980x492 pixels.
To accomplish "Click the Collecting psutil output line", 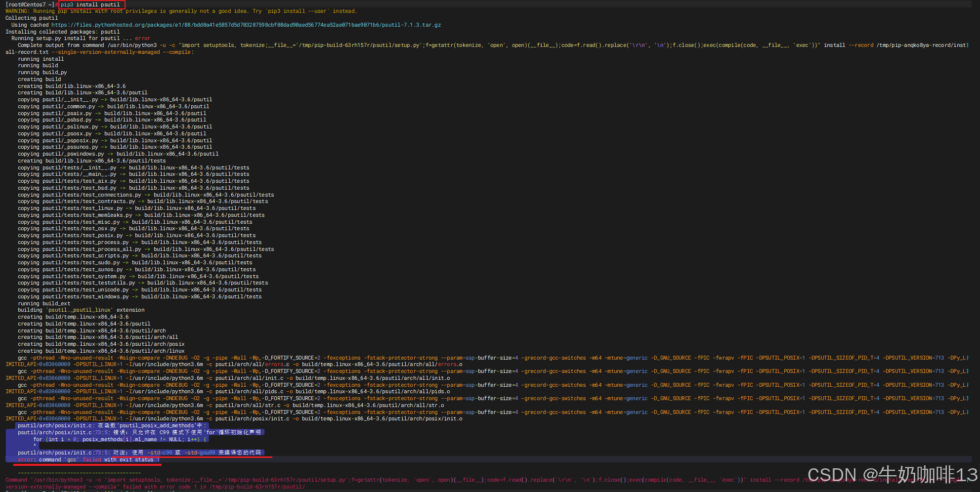I will 31,17.
